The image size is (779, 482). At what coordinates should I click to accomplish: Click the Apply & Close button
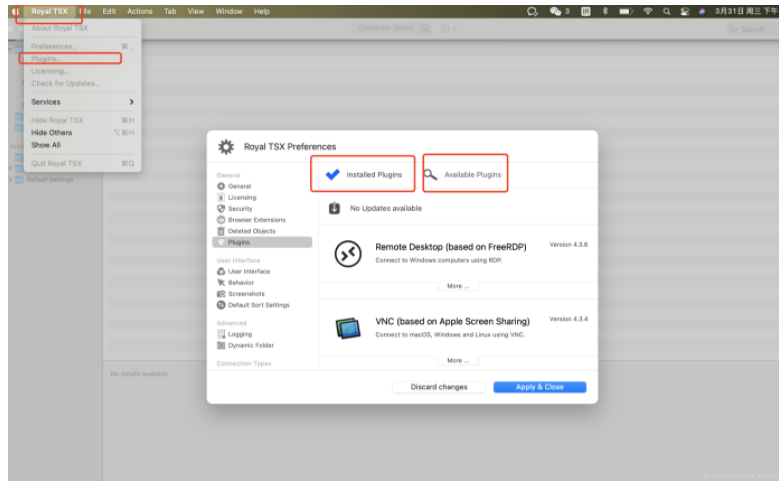[x=540, y=387]
